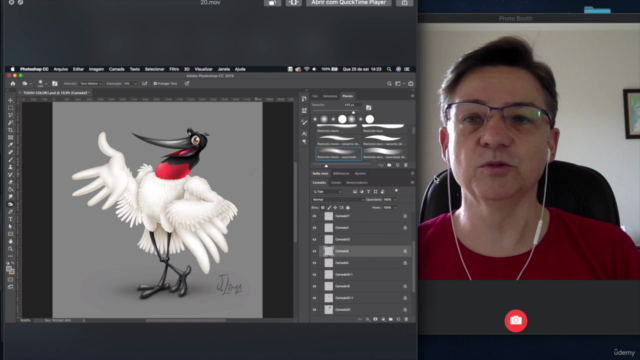Click the Home icon in options bar
Image resolution: width=640 pixels, height=360 pixels.
13,83
